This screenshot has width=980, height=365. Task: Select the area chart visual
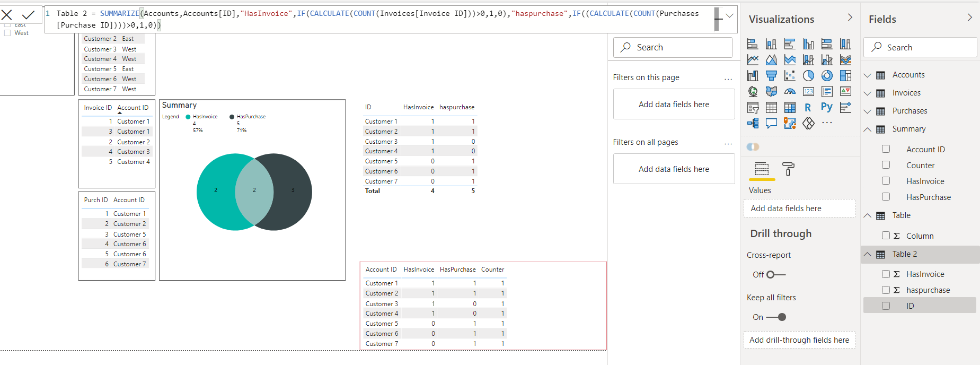click(x=771, y=60)
